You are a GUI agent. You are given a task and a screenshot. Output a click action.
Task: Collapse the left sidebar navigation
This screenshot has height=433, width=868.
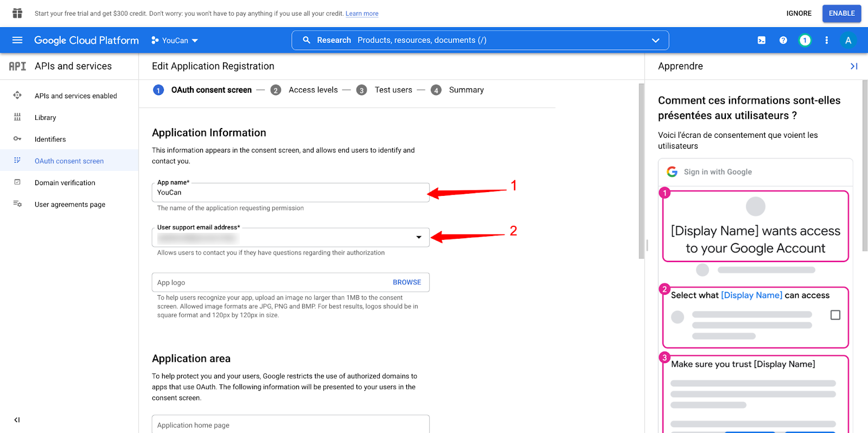(17, 419)
